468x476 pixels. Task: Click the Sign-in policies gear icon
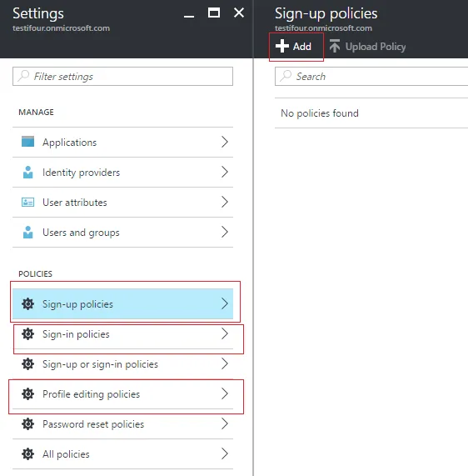point(28,334)
